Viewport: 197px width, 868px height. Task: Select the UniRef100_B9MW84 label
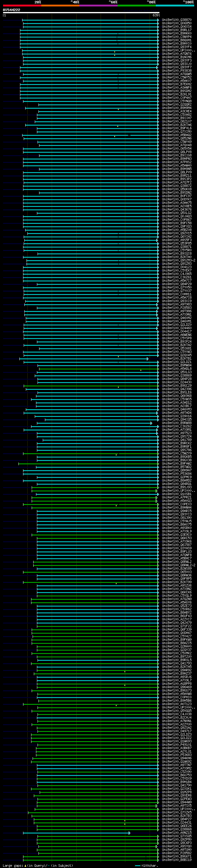point(176,365)
